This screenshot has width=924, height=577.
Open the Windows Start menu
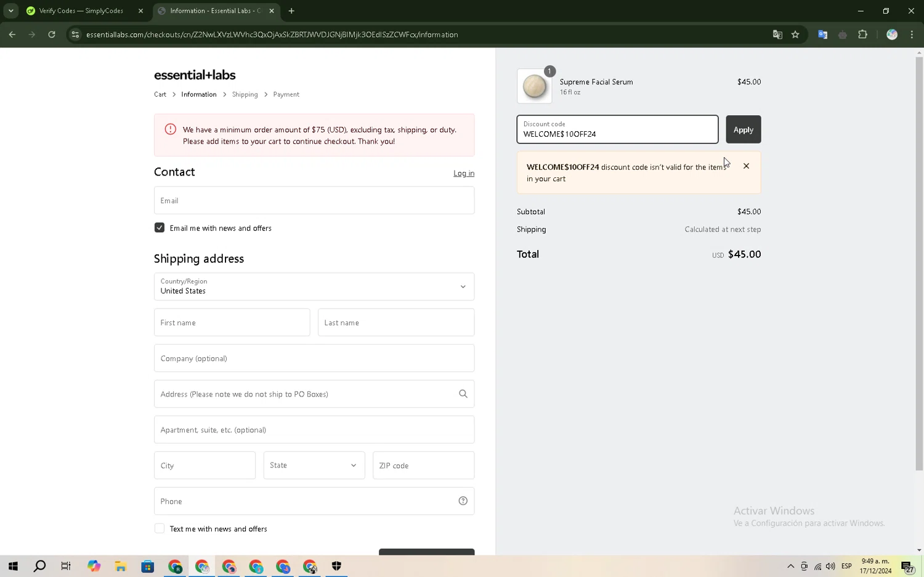[x=13, y=566]
